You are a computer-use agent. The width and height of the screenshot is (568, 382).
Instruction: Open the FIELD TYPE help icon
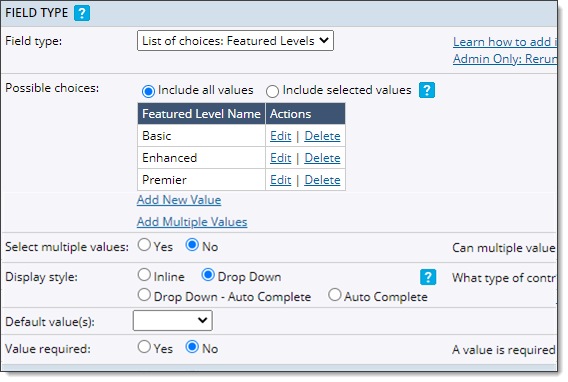[82, 13]
